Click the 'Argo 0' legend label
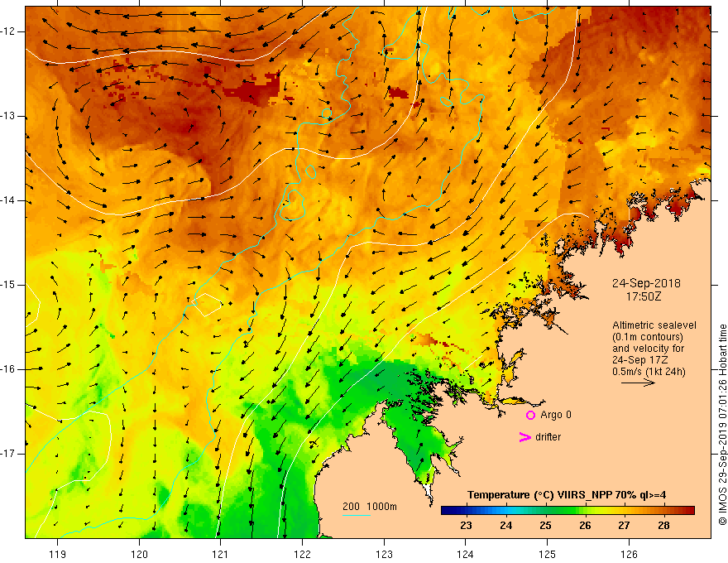This screenshot has width=728, height=563. pyautogui.click(x=556, y=415)
